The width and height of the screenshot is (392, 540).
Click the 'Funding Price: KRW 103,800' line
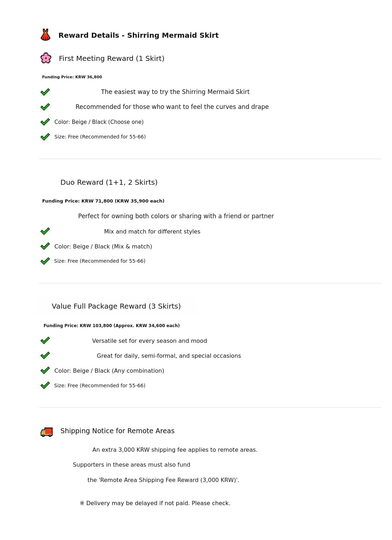pyautogui.click(x=111, y=326)
